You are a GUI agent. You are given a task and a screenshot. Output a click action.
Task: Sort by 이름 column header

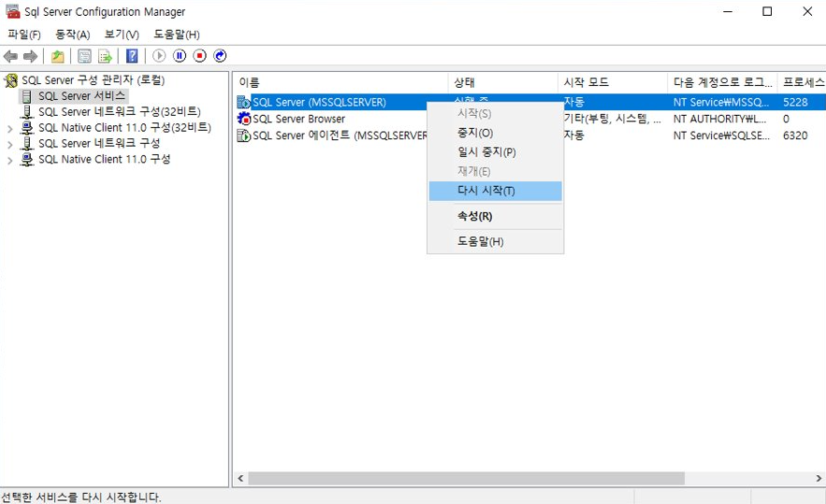(341, 82)
